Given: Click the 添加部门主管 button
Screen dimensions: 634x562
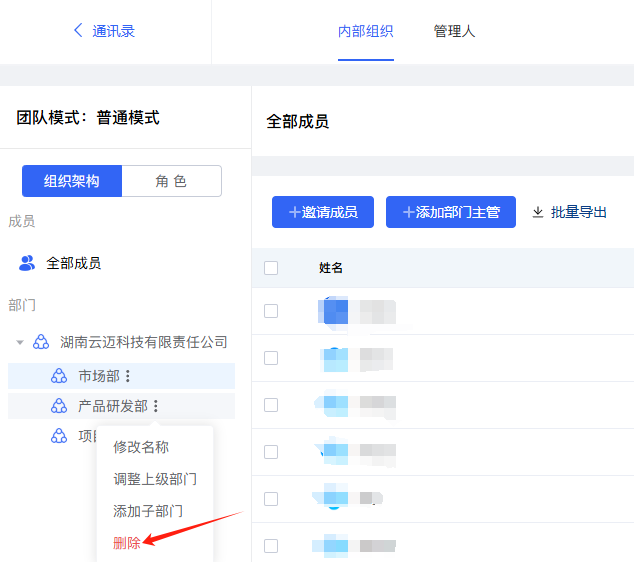Looking at the screenshot, I should tap(450, 212).
